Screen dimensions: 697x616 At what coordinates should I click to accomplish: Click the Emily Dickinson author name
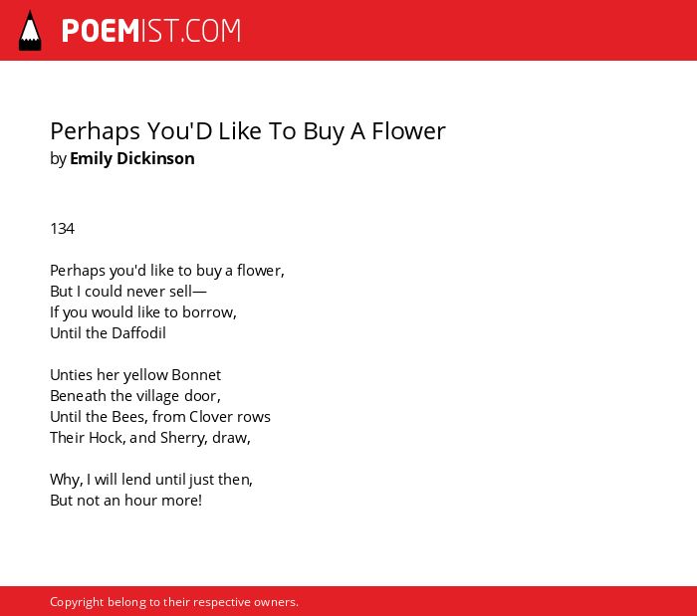(x=132, y=158)
